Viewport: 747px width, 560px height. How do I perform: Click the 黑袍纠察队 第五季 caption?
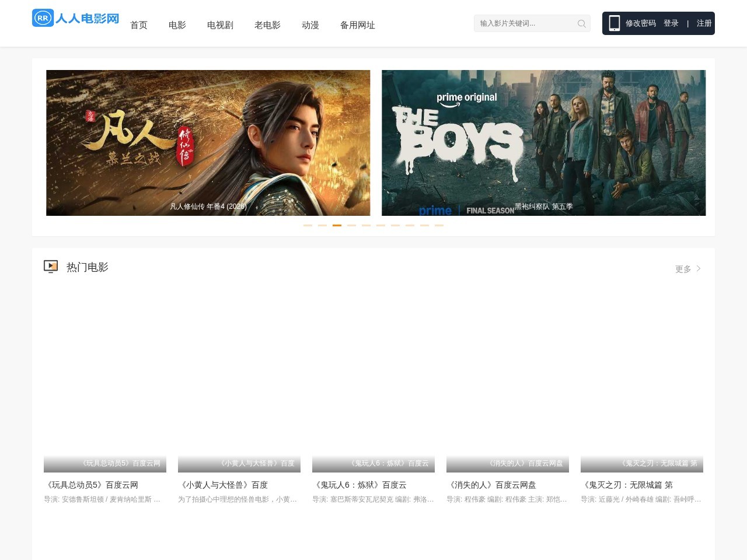544,206
